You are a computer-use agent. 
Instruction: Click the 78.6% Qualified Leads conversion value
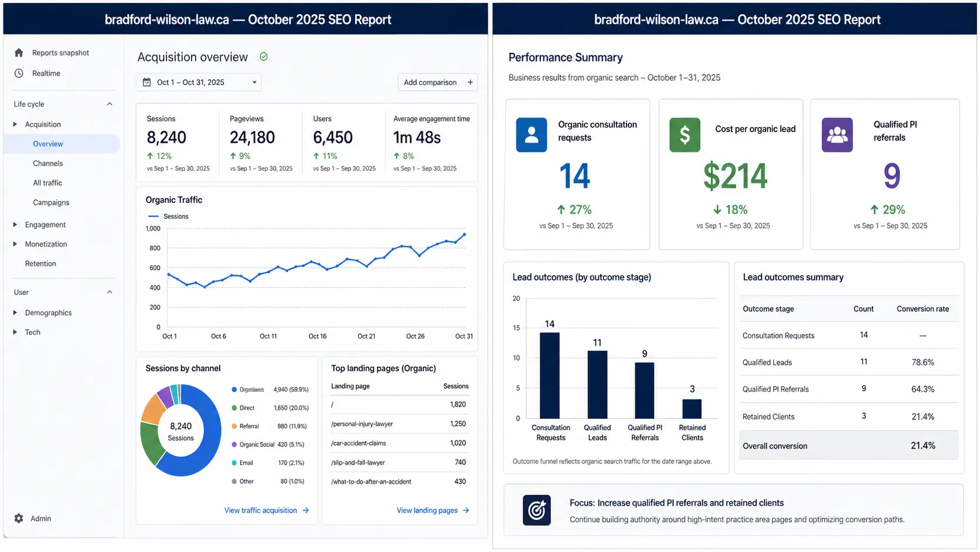[x=923, y=363]
